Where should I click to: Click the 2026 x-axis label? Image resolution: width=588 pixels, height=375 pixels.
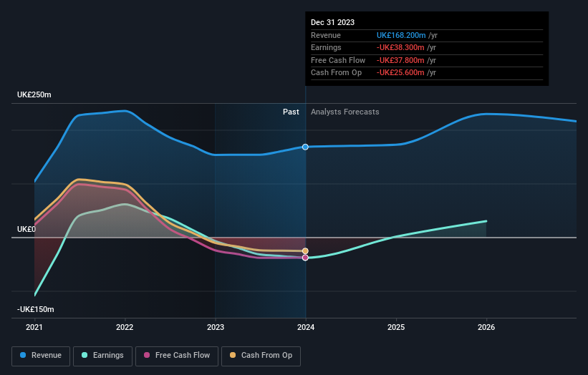point(486,327)
